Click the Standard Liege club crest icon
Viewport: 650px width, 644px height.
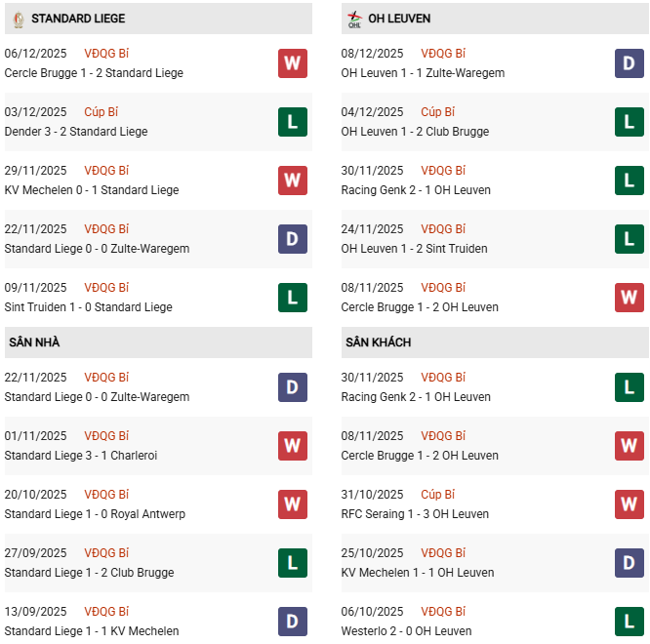(x=17, y=18)
